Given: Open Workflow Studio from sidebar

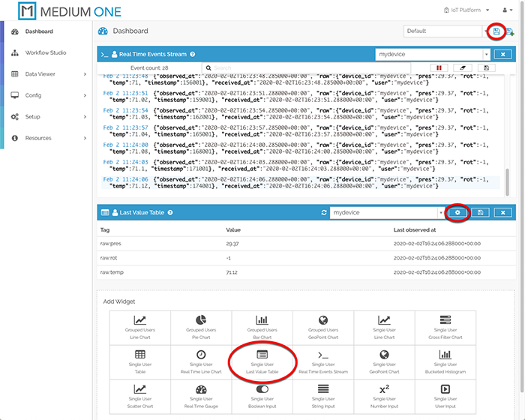Looking at the screenshot, I should pyautogui.click(x=45, y=53).
